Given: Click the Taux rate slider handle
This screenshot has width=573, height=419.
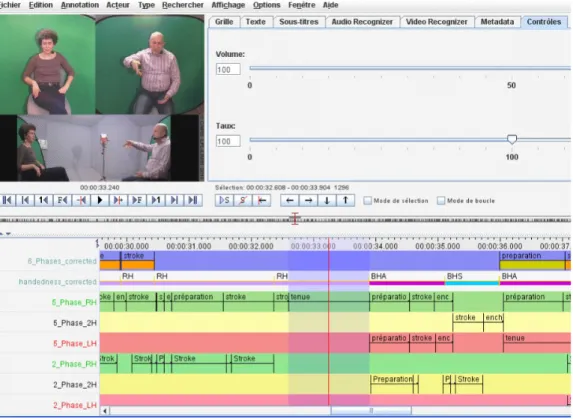Looking at the screenshot, I should 512,139.
